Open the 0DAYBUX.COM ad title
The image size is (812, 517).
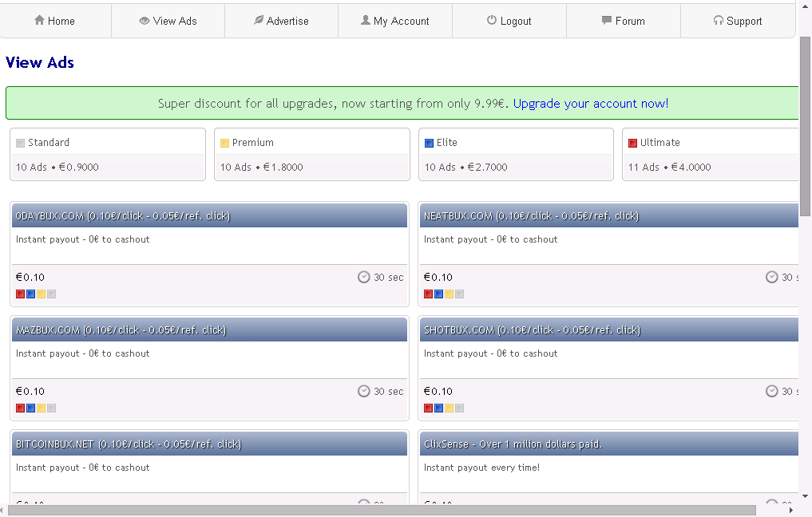[123, 215]
